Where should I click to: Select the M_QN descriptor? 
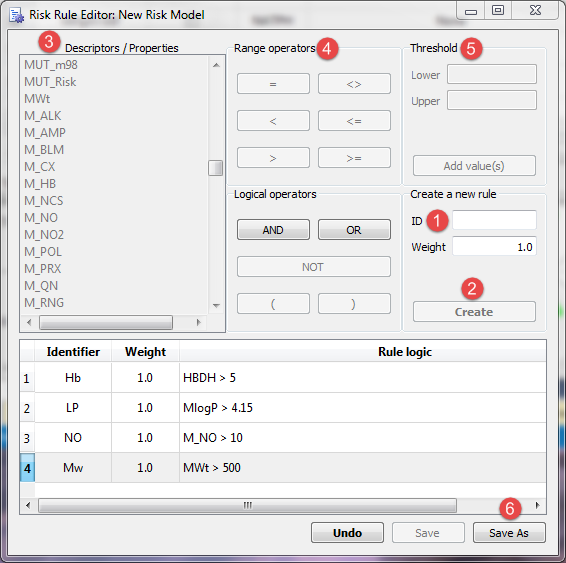pos(41,285)
